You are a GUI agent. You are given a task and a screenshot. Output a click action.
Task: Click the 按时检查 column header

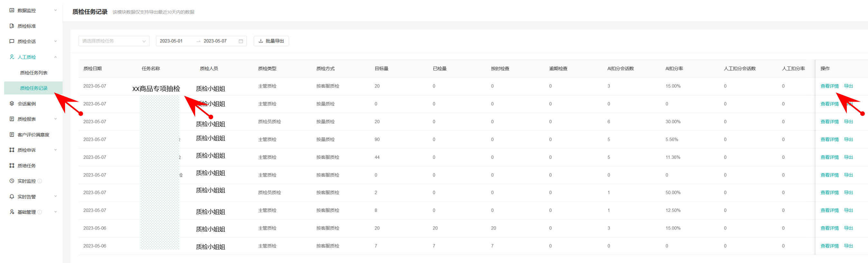[500, 68]
